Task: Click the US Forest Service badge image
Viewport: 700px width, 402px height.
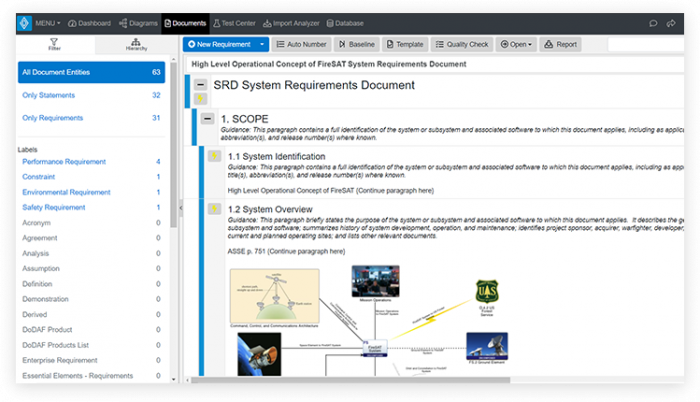Action: [x=487, y=292]
